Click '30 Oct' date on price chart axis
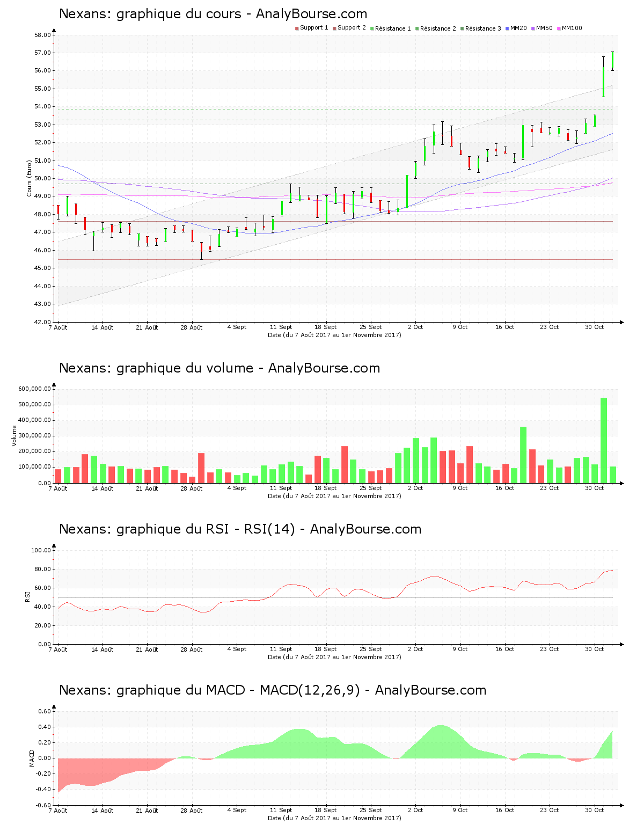Screen dimensions: 644x832 [x=594, y=327]
